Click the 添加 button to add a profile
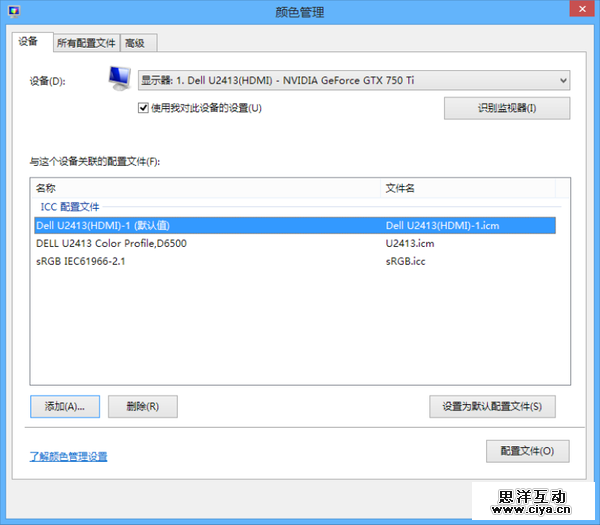This screenshot has height=525, width=600. pos(65,406)
